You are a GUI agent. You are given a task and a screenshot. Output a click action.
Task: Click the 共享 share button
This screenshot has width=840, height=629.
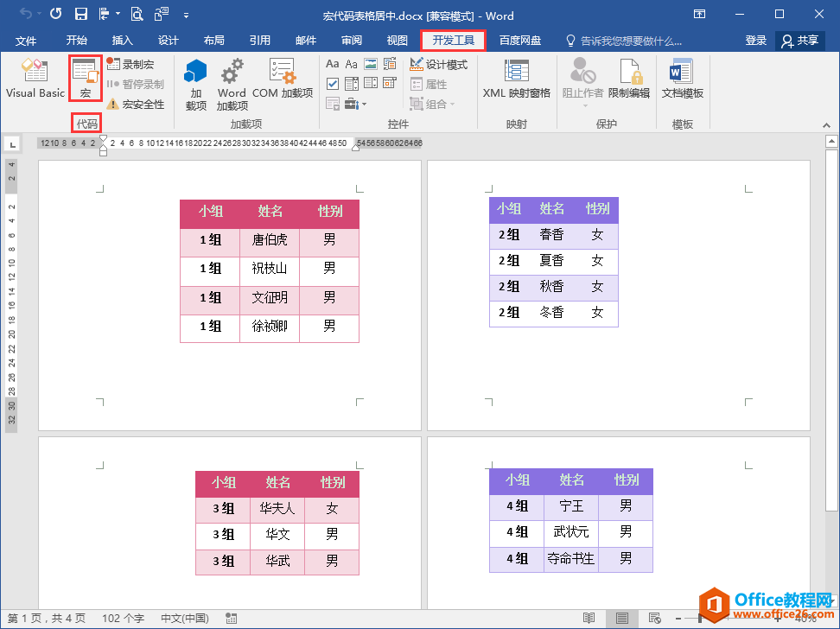point(800,41)
